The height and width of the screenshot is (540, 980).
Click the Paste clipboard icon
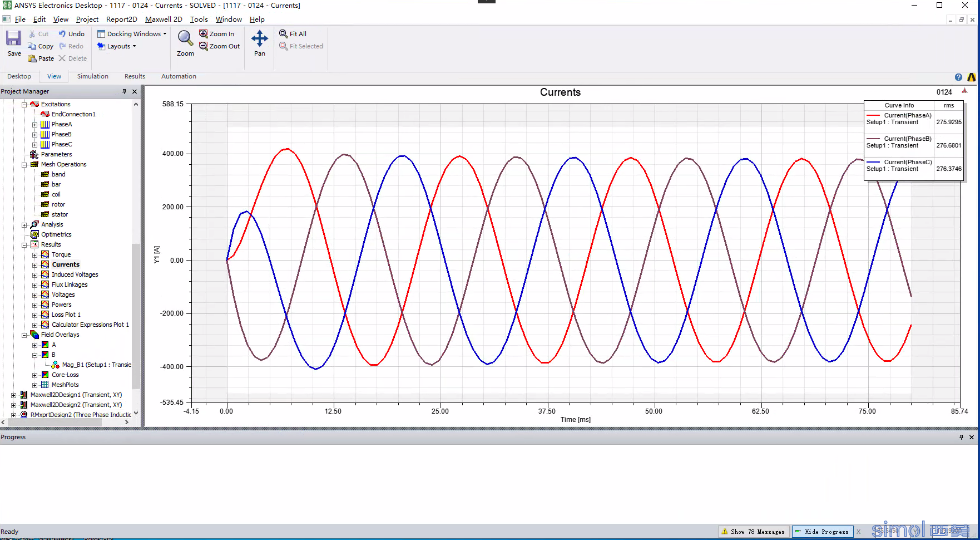coord(32,58)
